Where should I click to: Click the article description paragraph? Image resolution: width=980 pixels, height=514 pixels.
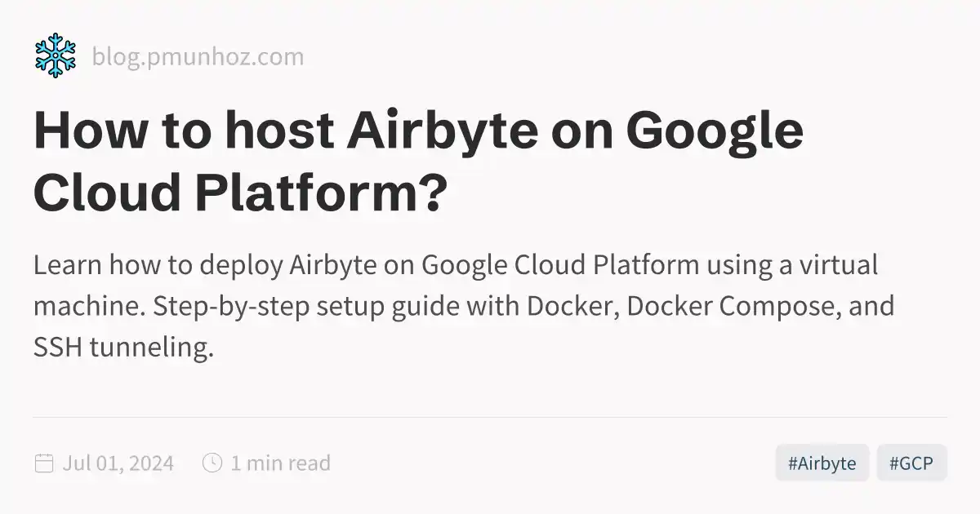[463, 305]
